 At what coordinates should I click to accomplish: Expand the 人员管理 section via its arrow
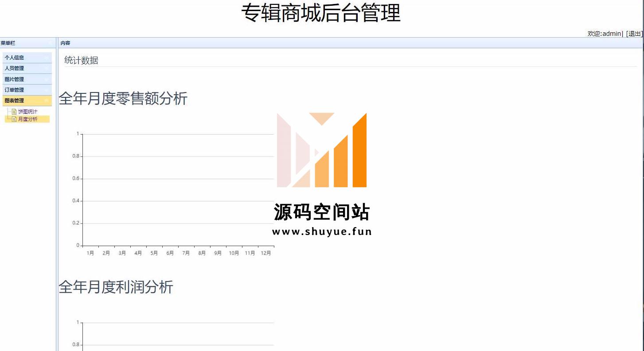(x=47, y=68)
